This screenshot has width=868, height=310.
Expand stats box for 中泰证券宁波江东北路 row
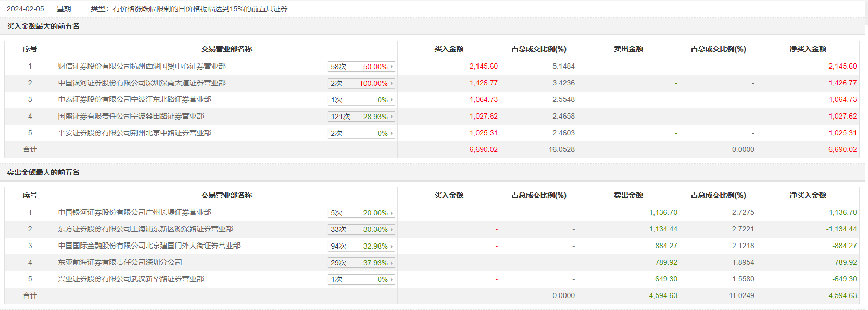[x=361, y=100]
